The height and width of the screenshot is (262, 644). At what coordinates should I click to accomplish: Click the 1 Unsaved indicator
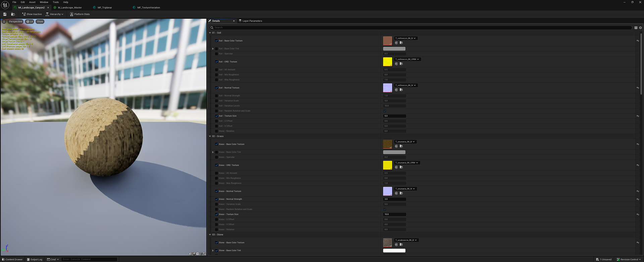coord(604,259)
